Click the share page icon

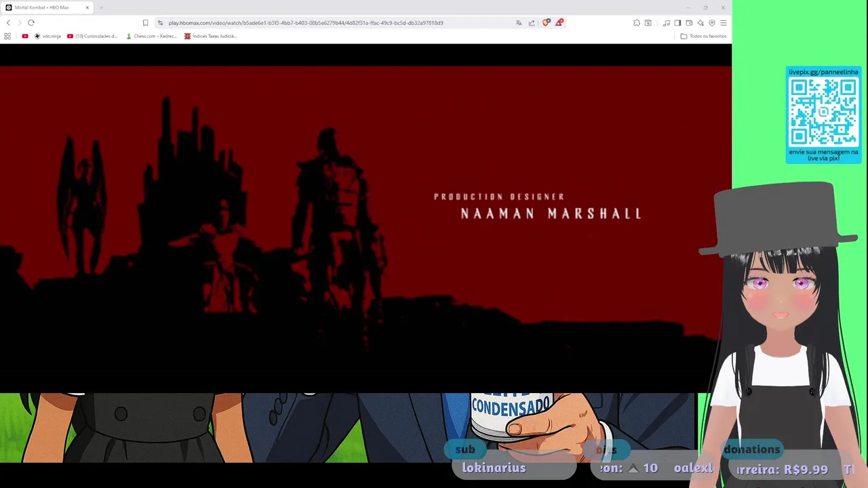tap(532, 22)
